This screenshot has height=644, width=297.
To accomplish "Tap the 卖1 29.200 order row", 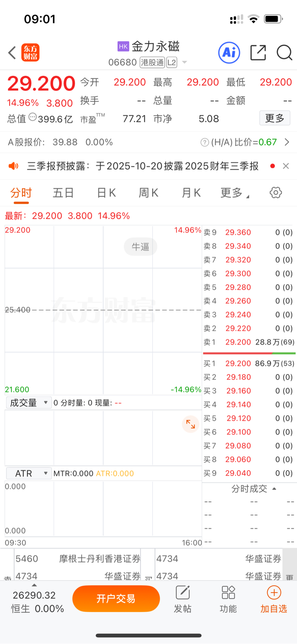I will (249, 342).
